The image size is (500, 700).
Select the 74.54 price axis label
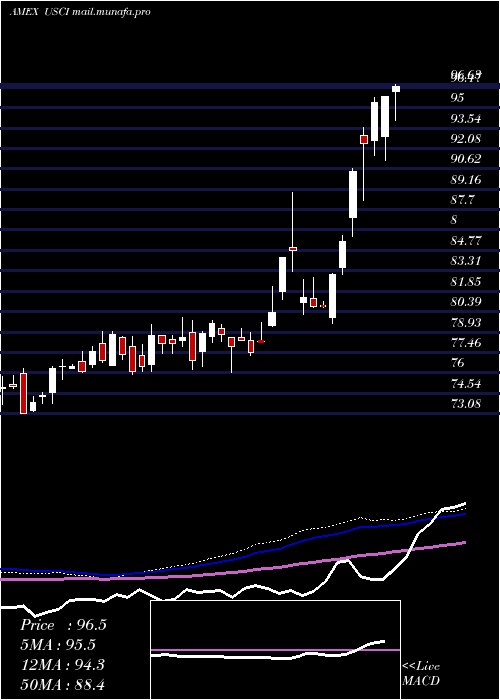coord(466,383)
